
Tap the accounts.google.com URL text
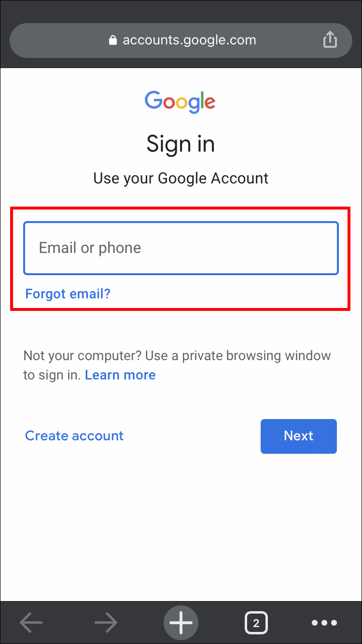[189, 40]
